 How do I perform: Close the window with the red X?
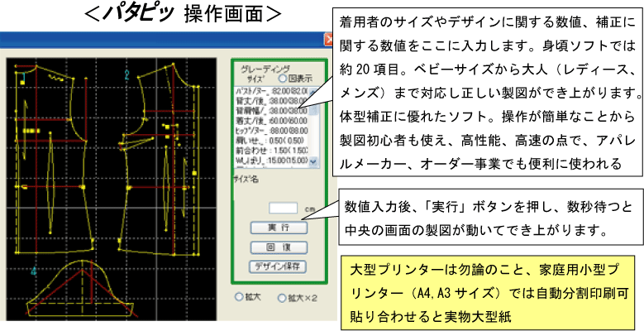329,41
